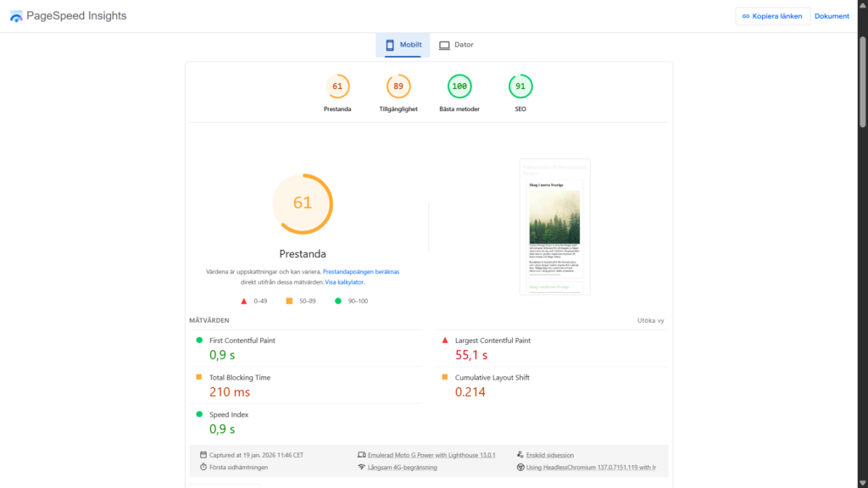
Task: Switch to the Mobilt tab
Action: pos(403,45)
